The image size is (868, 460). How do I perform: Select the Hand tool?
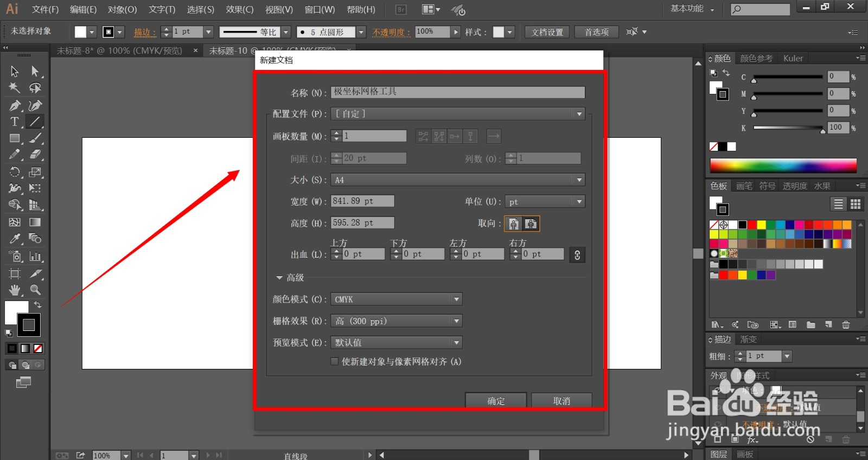(15, 290)
